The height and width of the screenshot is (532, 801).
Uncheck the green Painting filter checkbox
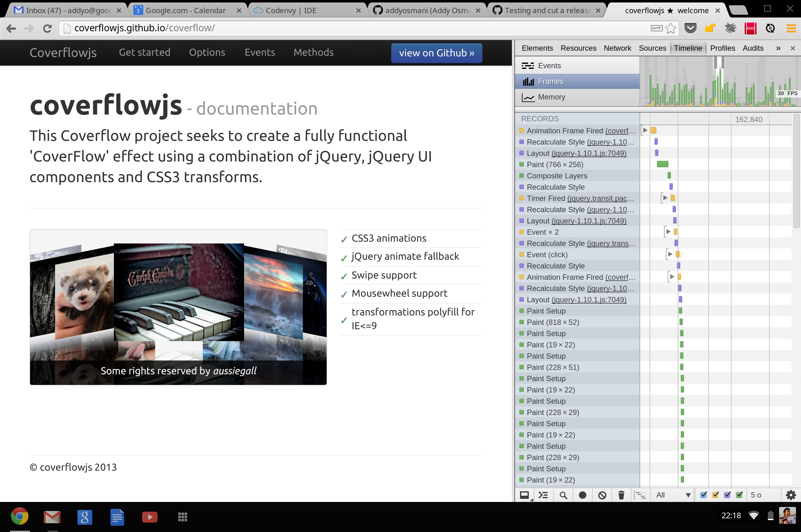coord(739,495)
